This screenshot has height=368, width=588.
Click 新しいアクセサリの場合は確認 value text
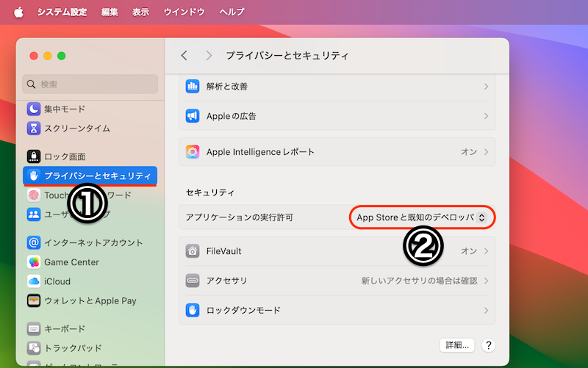[419, 281]
